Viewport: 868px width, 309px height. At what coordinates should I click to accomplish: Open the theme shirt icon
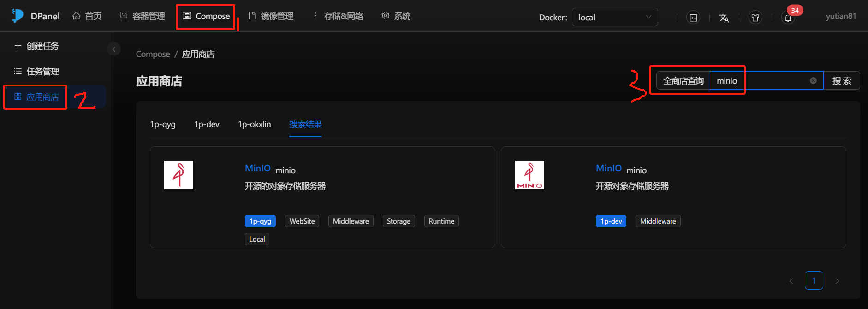click(755, 18)
